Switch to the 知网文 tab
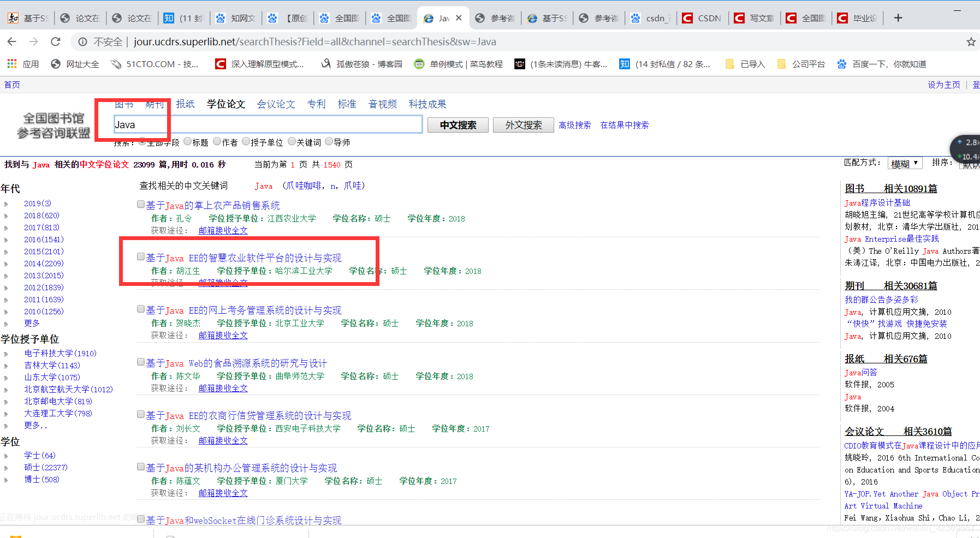This screenshot has width=980, height=538. pyautogui.click(x=236, y=18)
